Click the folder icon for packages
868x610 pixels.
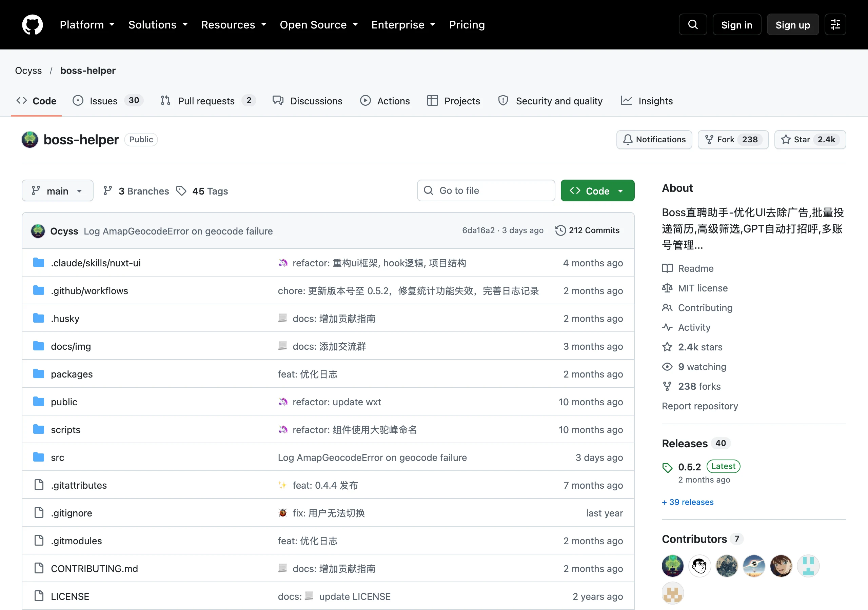pyautogui.click(x=39, y=374)
